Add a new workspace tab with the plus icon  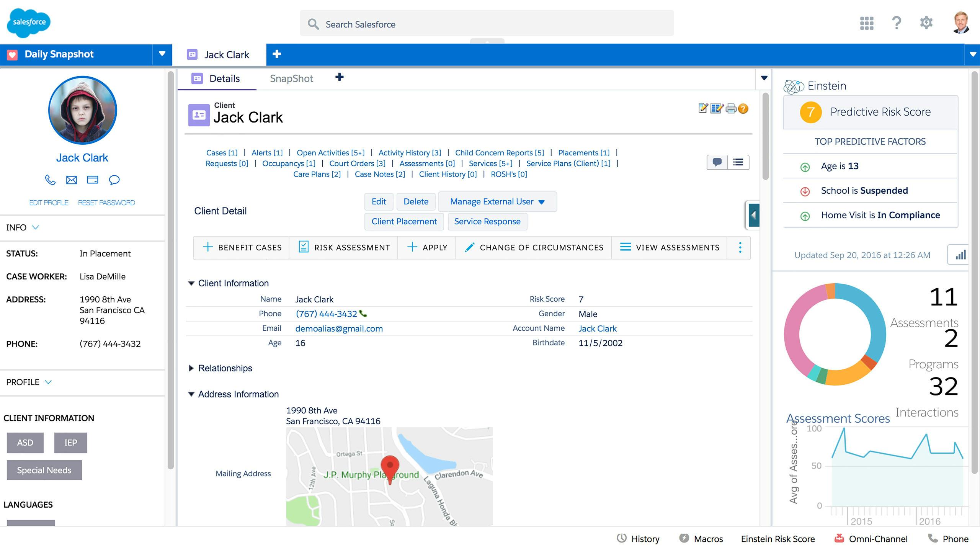tap(277, 54)
